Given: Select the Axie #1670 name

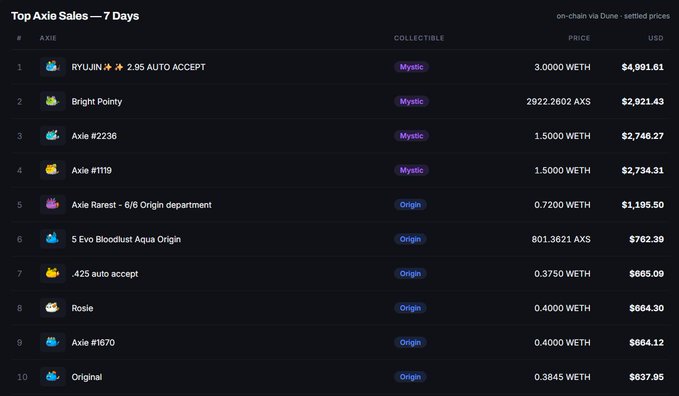Looking at the screenshot, I should (93, 342).
